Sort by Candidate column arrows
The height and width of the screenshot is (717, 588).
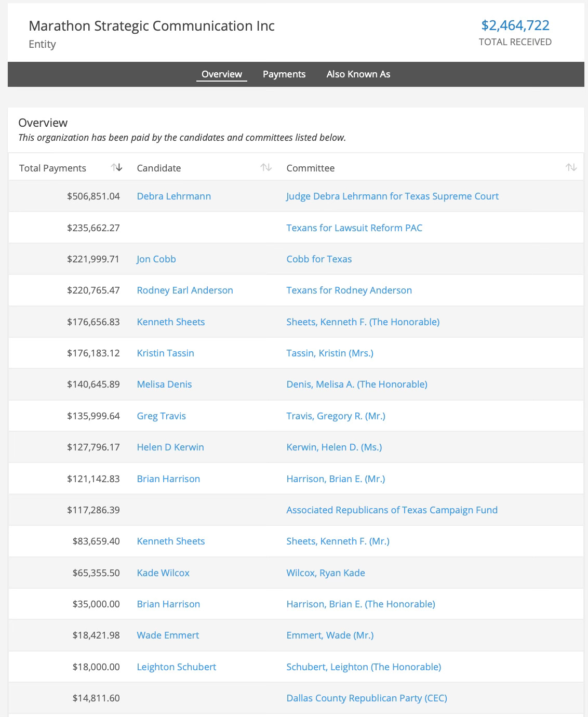tap(266, 167)
